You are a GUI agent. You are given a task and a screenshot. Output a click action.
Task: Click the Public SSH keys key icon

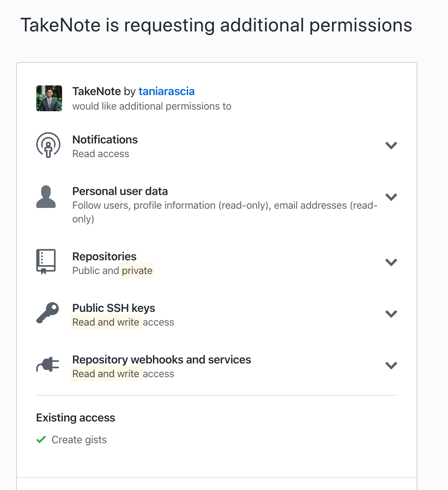point(47,314)
